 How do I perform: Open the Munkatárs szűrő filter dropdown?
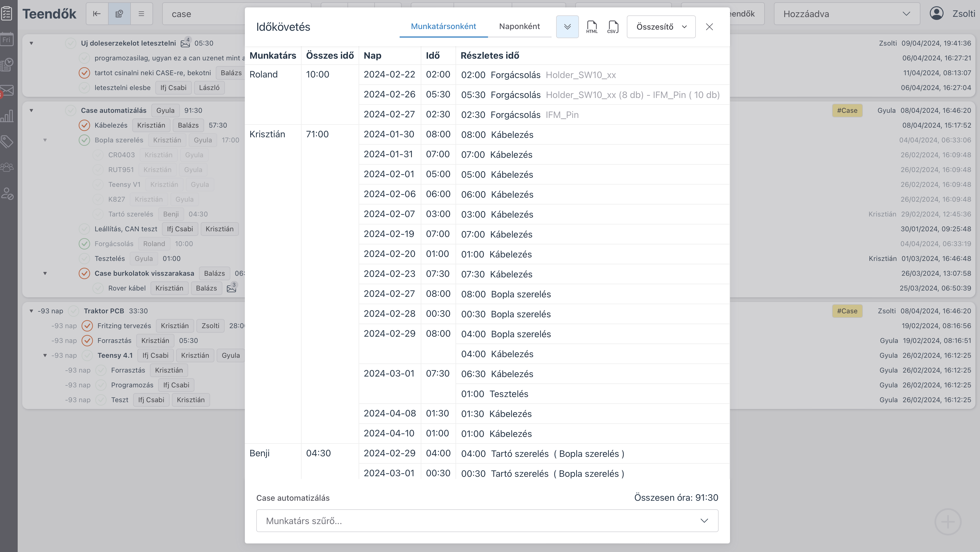pyautogui.click(x=487, y=520)
